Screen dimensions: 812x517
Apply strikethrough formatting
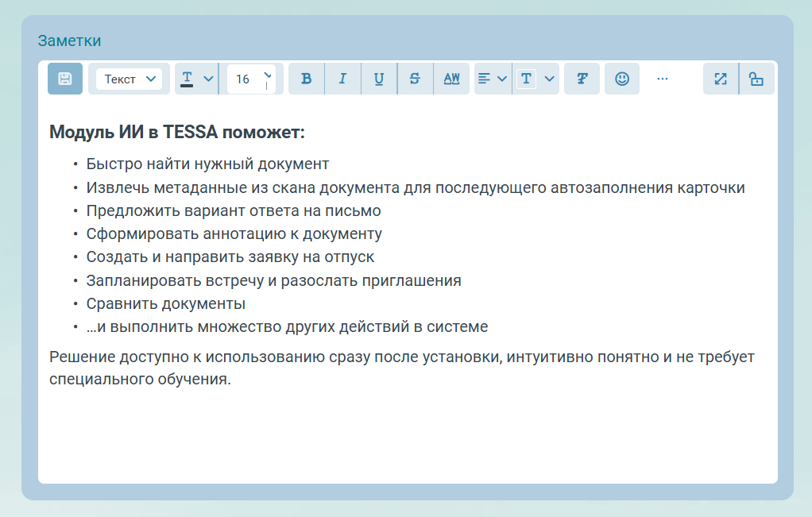[415, 78]
